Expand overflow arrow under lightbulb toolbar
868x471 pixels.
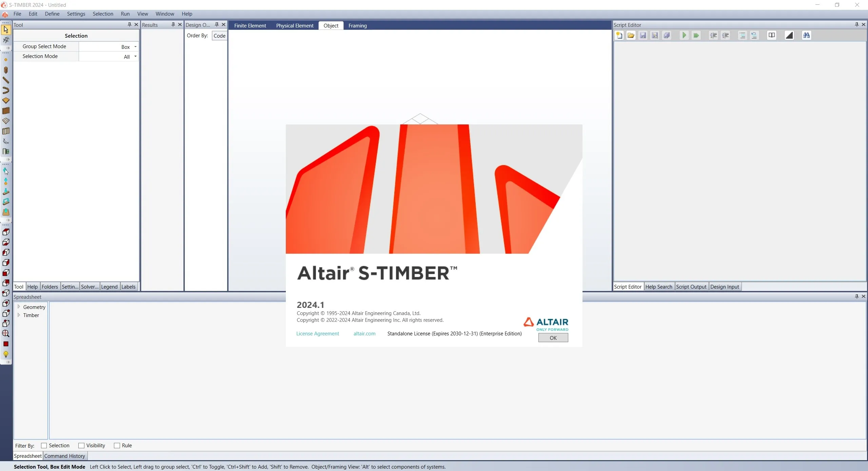click(7, 362)
